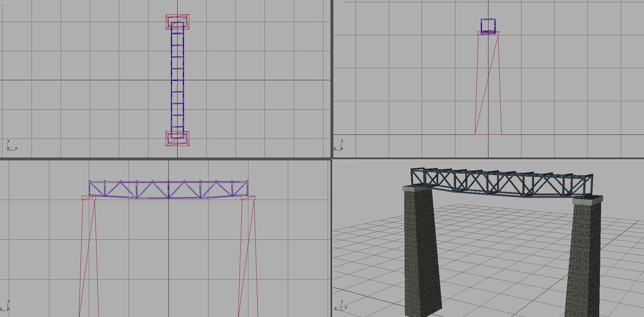Select the right red pillar in Left viewport
644x317 pixels.
click(248, 255)
